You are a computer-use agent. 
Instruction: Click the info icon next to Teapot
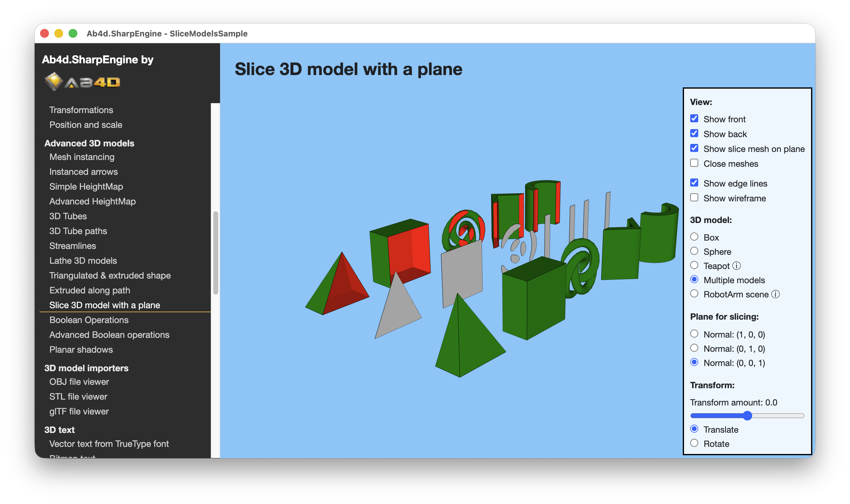[x=736, y=266]
